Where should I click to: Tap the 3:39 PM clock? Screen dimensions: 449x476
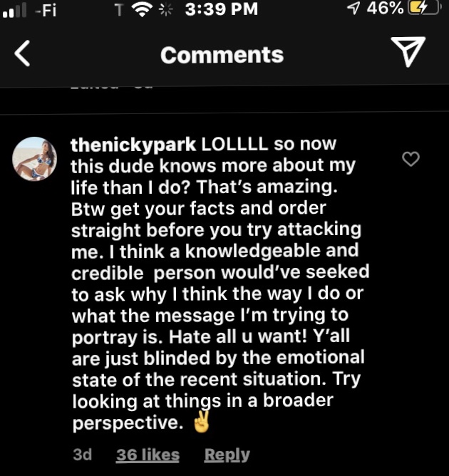[220, 10]
